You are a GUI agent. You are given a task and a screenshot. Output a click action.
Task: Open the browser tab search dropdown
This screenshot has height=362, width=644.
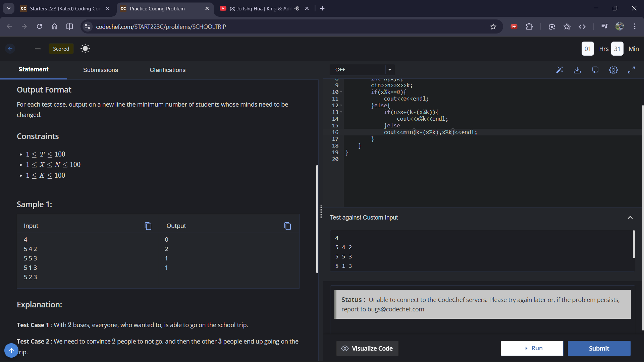pyautogui.click(x=9, y=8)
